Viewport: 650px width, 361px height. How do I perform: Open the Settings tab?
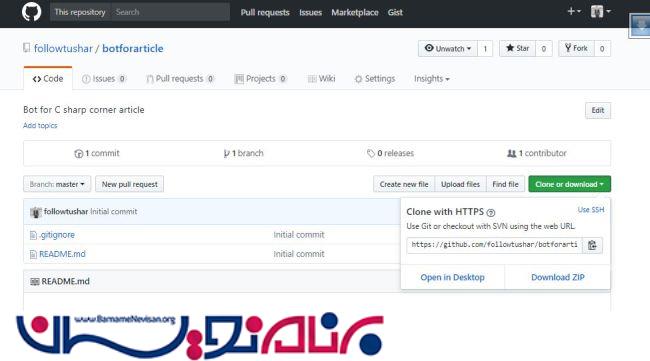click(x=375, y=78)
